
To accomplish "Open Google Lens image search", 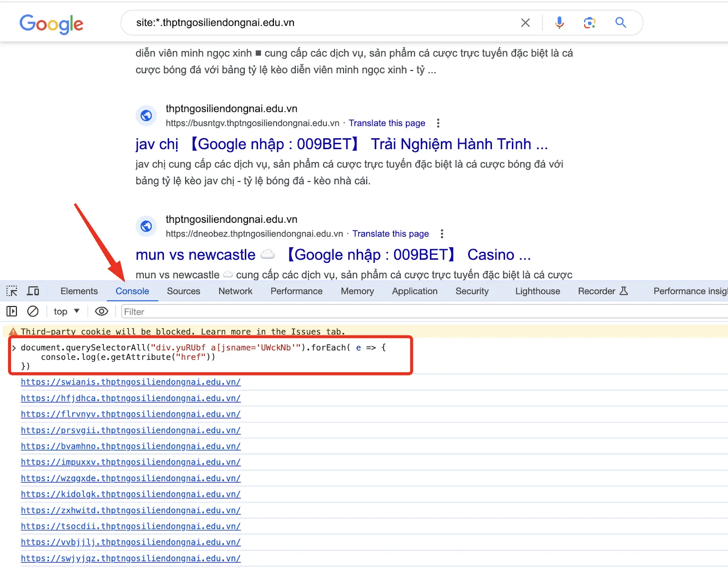I will pos(590,23).
